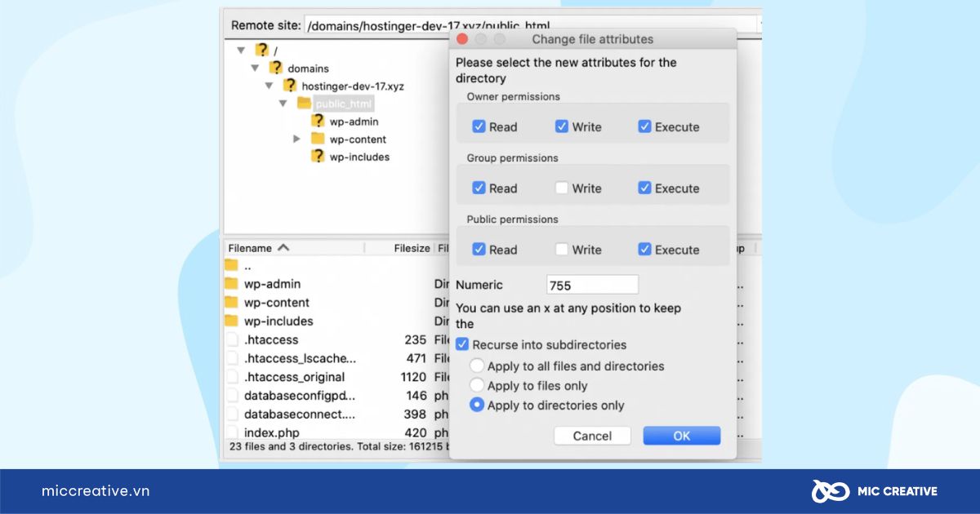Select wp-includes name in the file list

pos(278,321)
